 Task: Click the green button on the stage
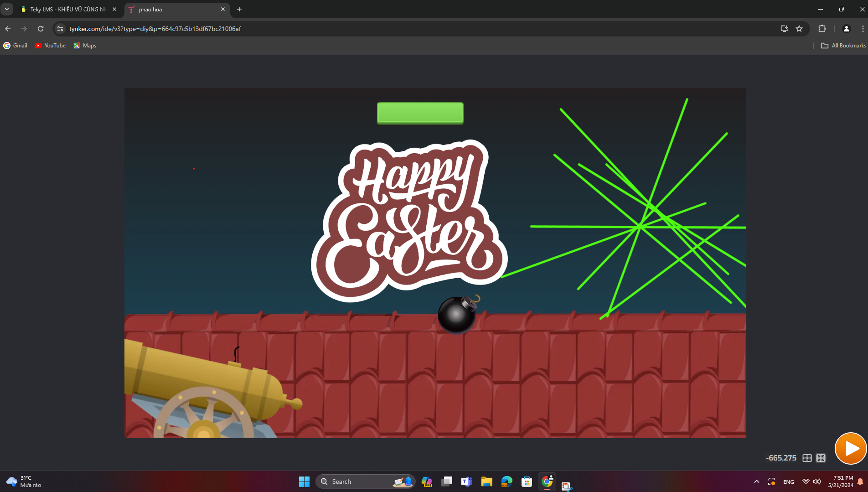[420, 113]
